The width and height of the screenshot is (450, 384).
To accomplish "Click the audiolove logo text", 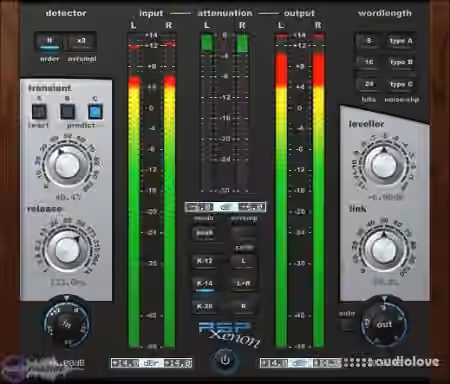I will pyautogui.click(x=408, y=362).
